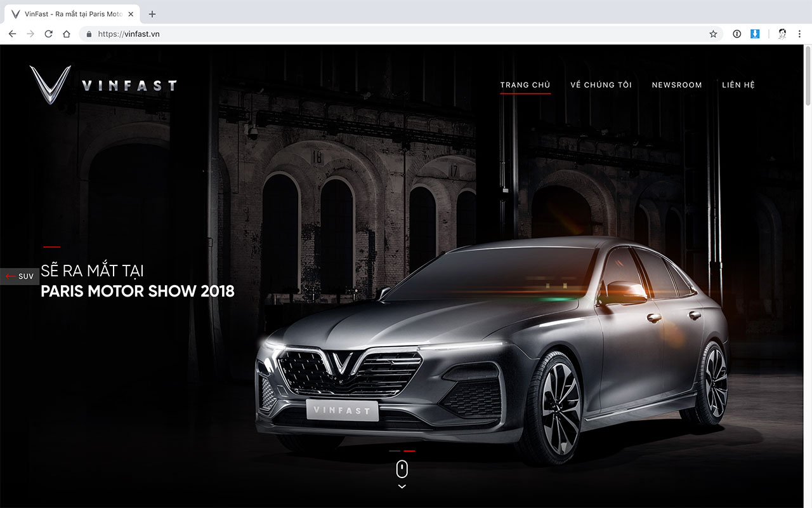Open the Newsroom menu item
The height and width of the screenshot is (508, 812).
[677, 85]
